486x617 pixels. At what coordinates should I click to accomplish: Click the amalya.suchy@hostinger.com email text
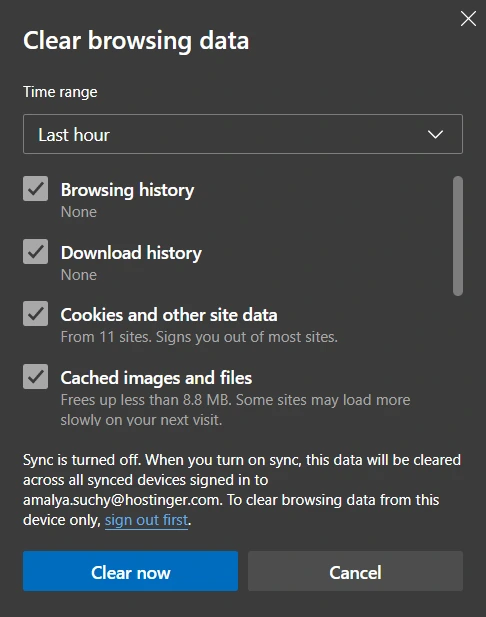122,500
